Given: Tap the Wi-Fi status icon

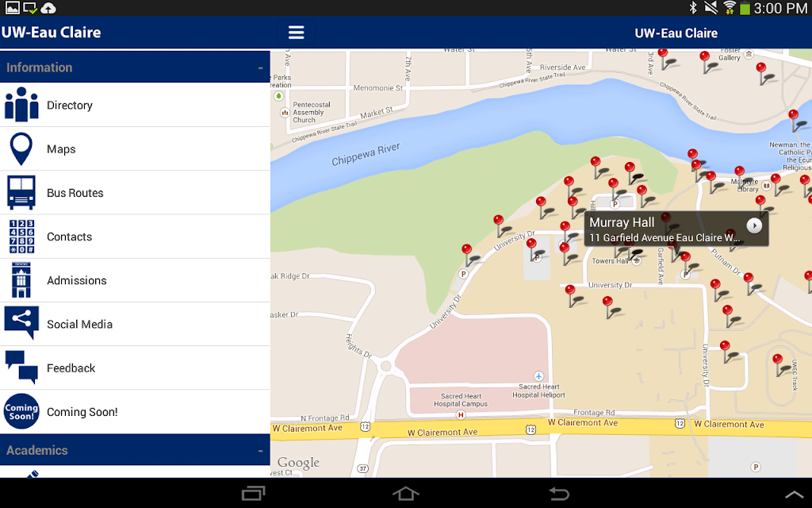Looking at the screenshot, I should tap(730, 8).
